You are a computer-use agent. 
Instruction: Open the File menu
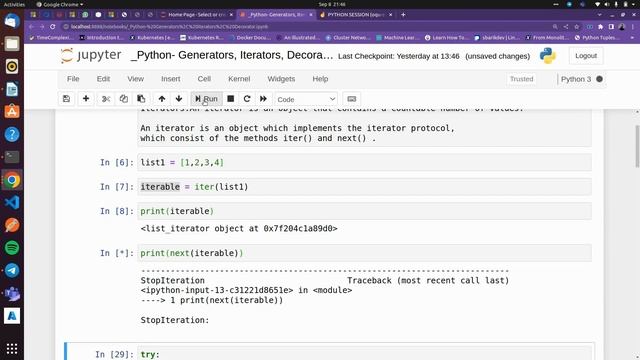[x=73, y=79]
